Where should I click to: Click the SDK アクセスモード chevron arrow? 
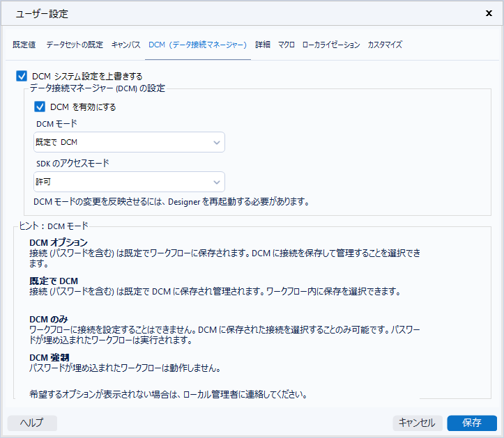click(x=216, y=182)
